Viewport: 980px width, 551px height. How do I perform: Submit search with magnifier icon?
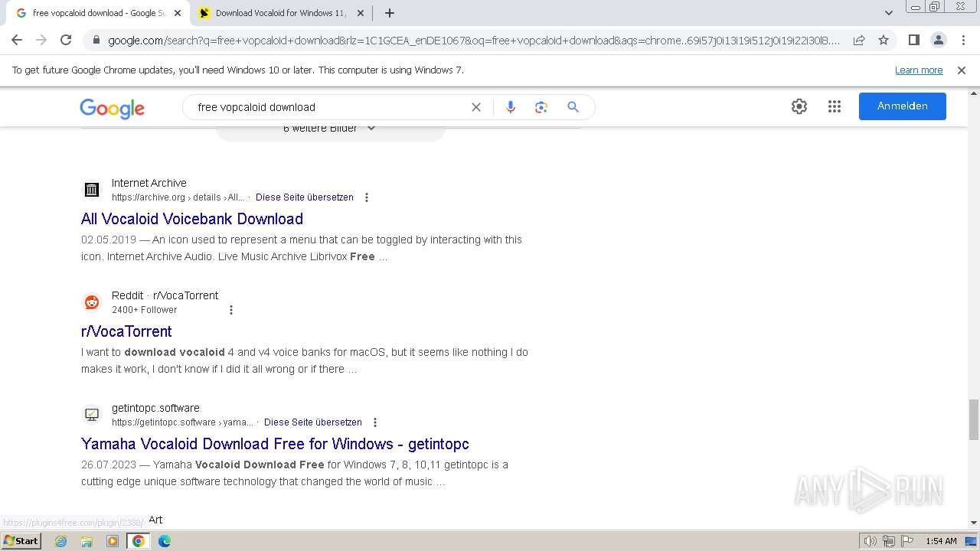573,107
